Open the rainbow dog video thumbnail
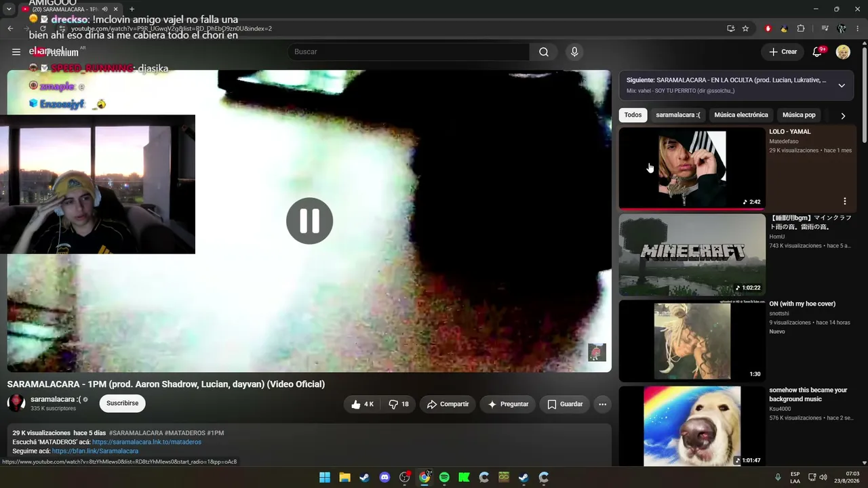 pyautogui.click(x=692, y=426)
